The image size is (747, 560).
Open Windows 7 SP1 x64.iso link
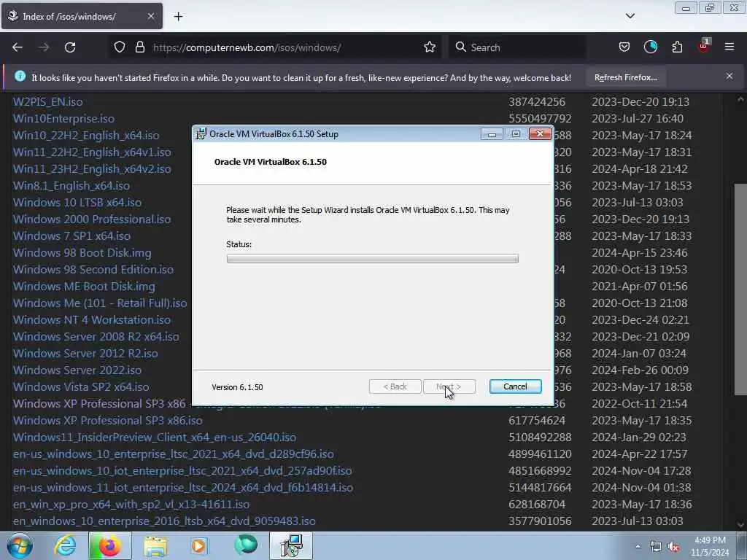point(72,236)
